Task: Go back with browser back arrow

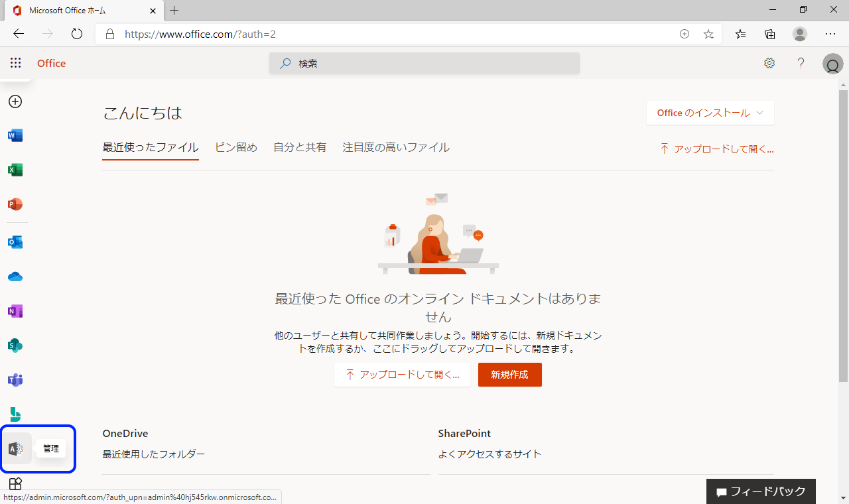Action: point(19,34)
